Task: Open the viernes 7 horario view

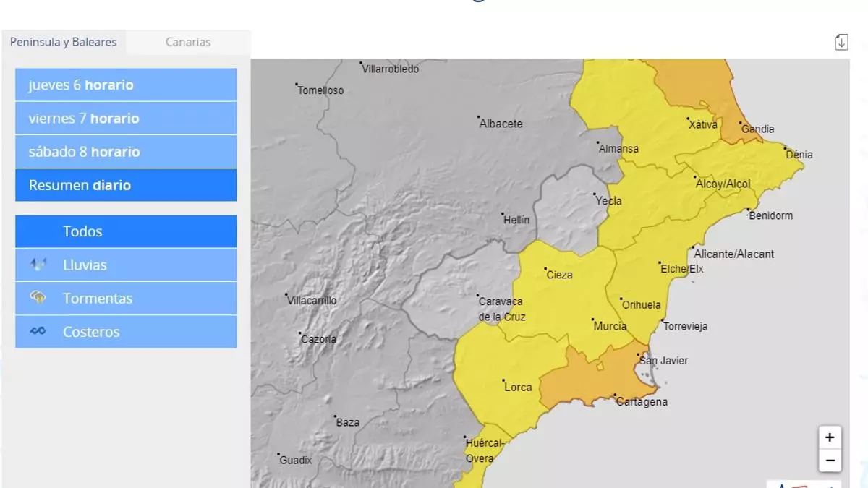Action: [x=126, y=118]
